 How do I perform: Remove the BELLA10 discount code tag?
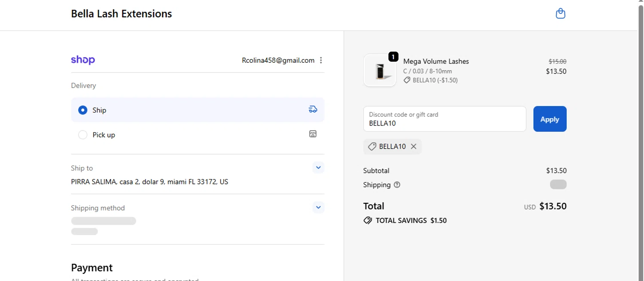(413, 147)
